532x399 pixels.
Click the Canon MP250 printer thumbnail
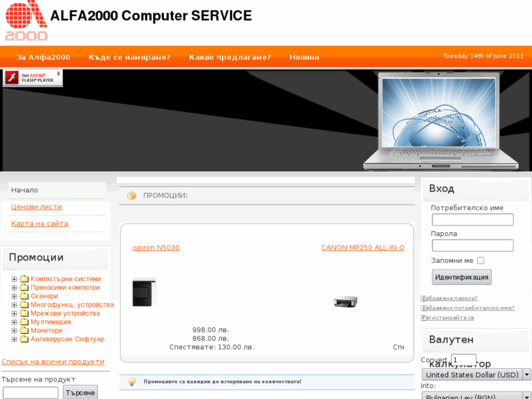[345, 301]
